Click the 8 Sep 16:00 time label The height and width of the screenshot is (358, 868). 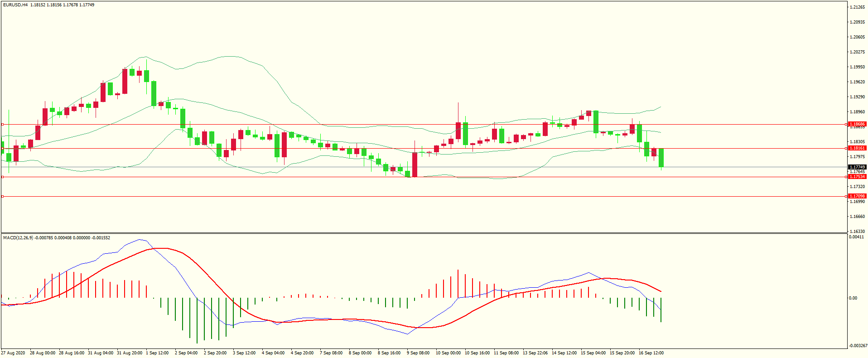pos(389,353)
